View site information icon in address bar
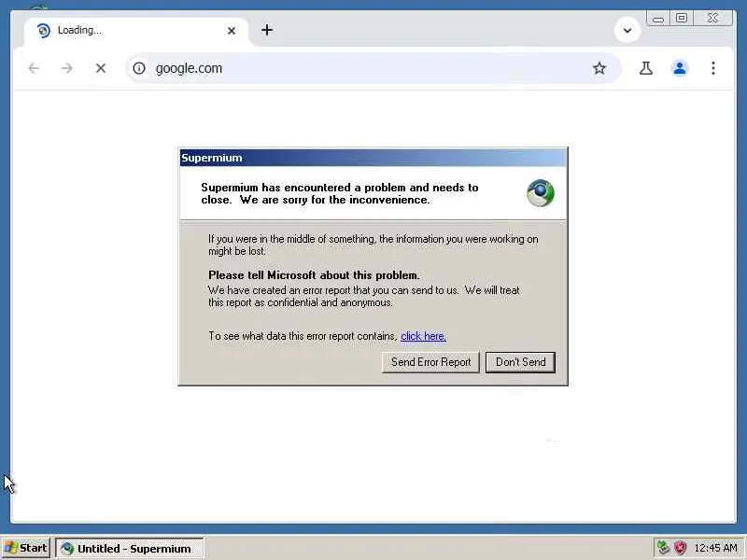 (x=139, y=68)
